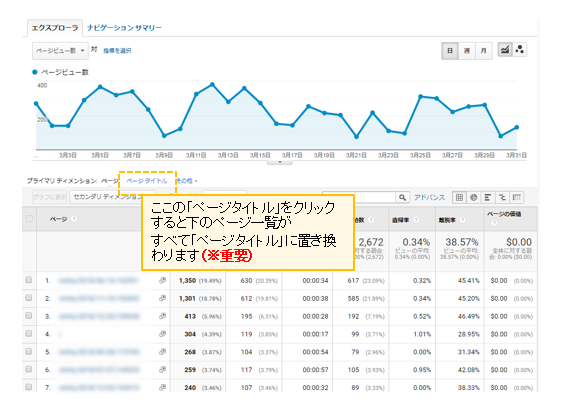The height and width of the screenshot is (409, 562).
Task: Check the checkbox for row 4
Action: pos(29,333)
